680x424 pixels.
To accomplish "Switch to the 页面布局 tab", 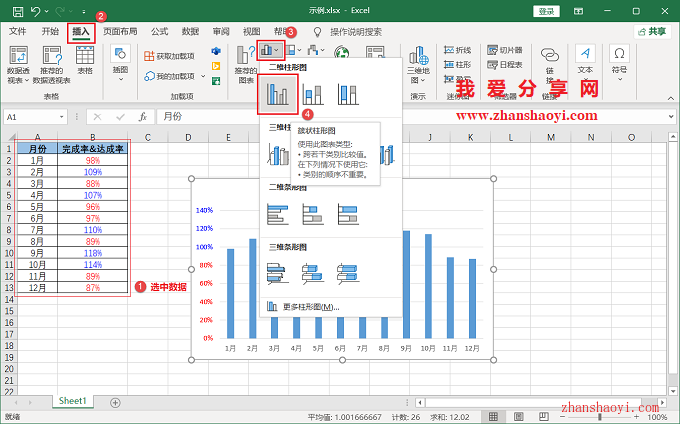I will coord(120,31).
